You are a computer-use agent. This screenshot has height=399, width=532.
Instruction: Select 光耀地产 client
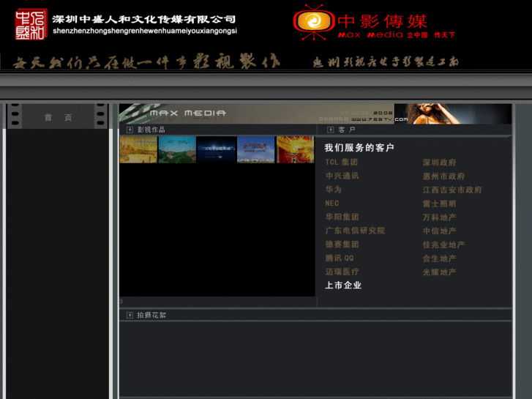[439, 272]
